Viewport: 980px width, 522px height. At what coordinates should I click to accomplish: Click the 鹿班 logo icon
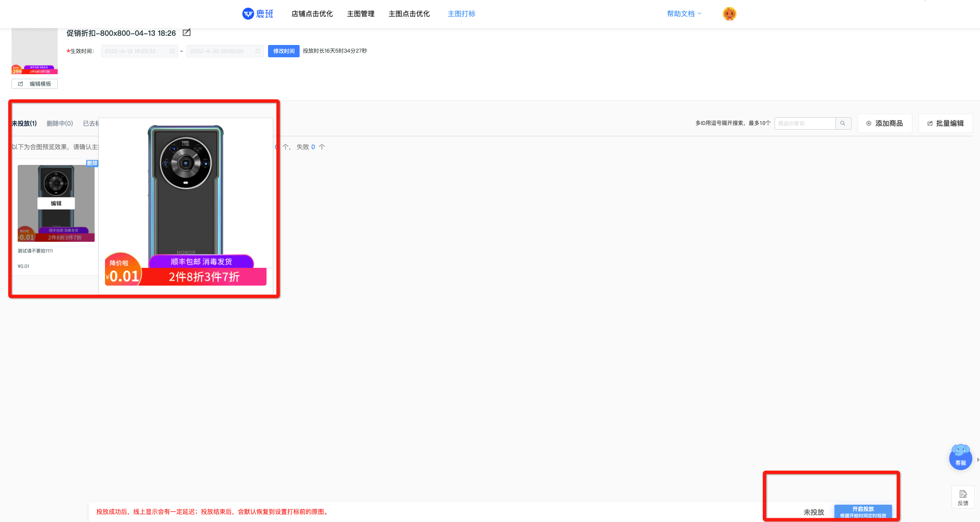coord(248,14)
